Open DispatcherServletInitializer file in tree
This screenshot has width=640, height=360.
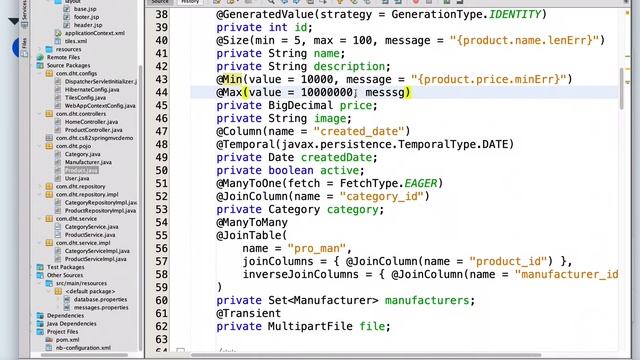[x=101, y=82]
